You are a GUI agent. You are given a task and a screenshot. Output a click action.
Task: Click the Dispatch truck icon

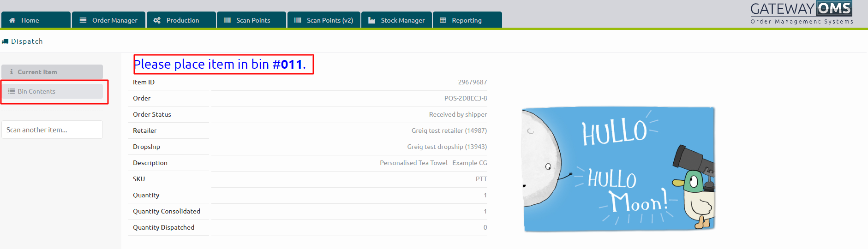(5, 41)
